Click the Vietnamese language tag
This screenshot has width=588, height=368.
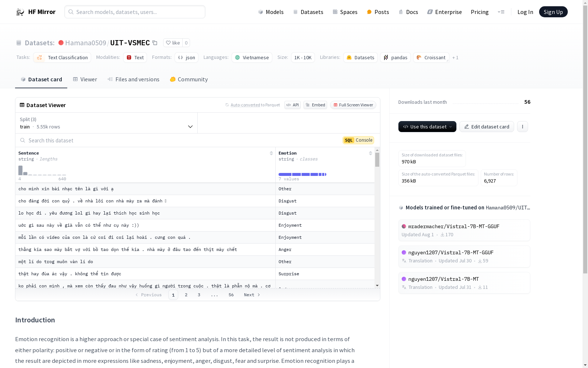click(x=252, y=57)
